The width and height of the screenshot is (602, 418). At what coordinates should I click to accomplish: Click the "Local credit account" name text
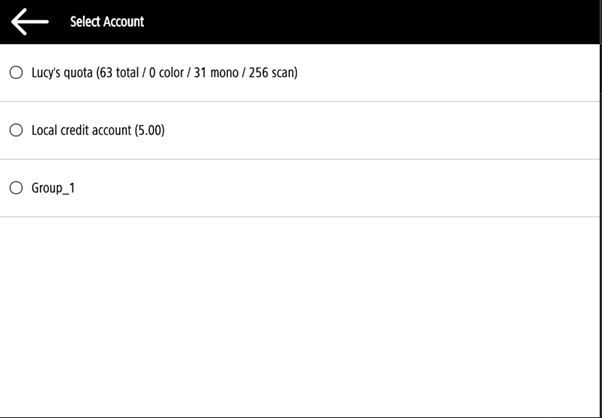[81, 130]
